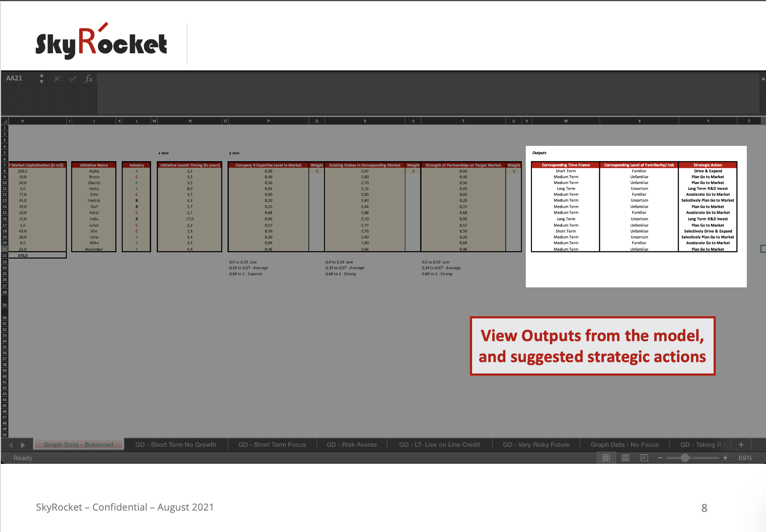
Task: Click the 370,0 total cell
Action: [x=37, y=256]
